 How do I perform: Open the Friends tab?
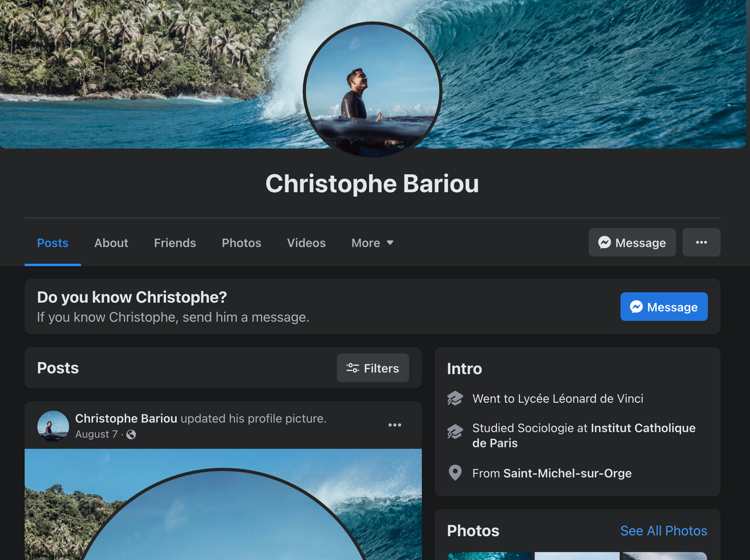point(175,243)
